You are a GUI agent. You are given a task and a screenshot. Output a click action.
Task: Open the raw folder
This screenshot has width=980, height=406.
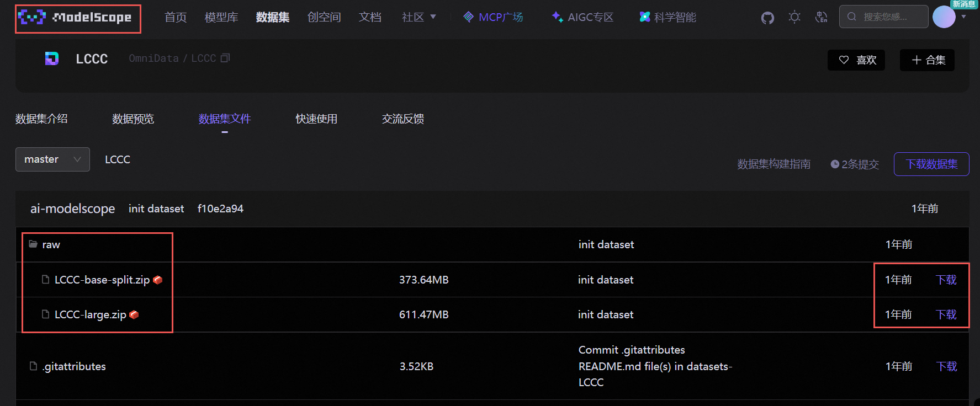point(51,244)
